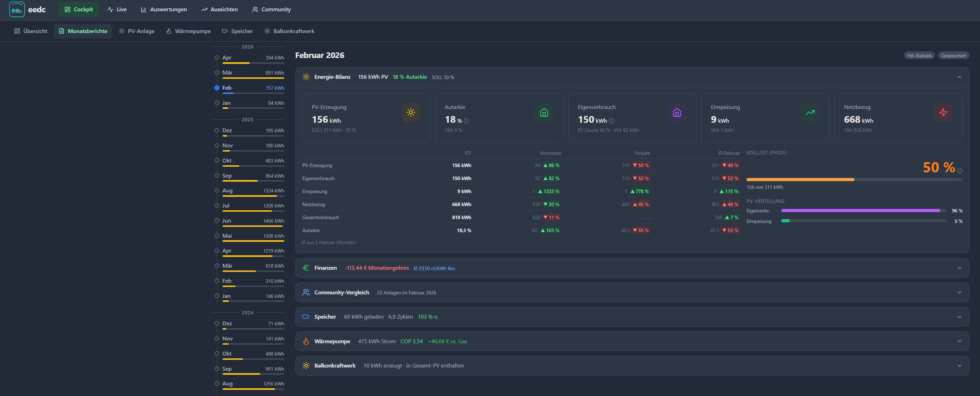Viewport: 980px width, 396px height.
Task: Click the Gespeichert badge
Action: pyautogui.click(x=953, y=56)
